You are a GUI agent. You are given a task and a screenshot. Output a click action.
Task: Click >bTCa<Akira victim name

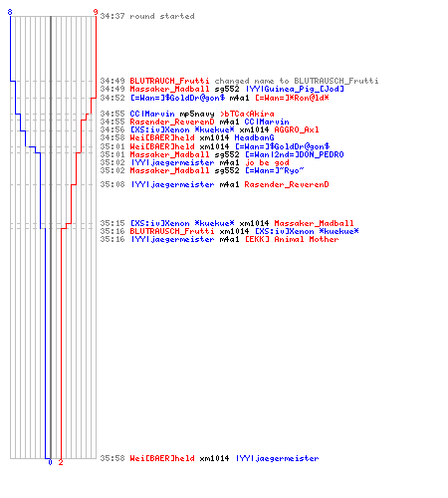point(247,114)
